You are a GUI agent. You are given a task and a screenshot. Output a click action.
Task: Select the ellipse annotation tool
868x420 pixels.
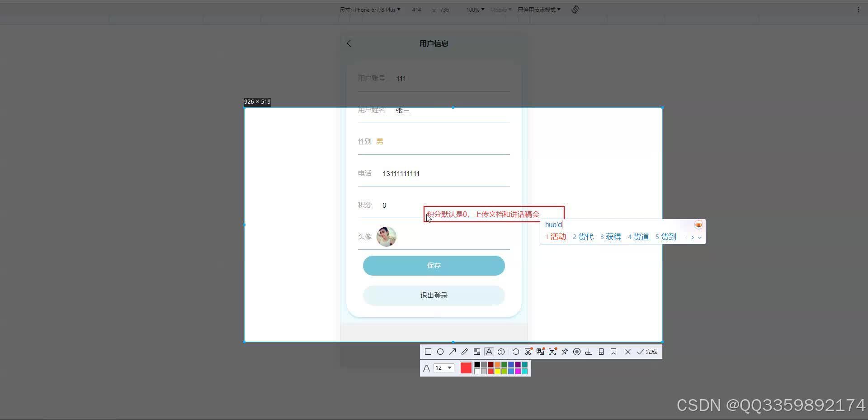pos(440,352)
